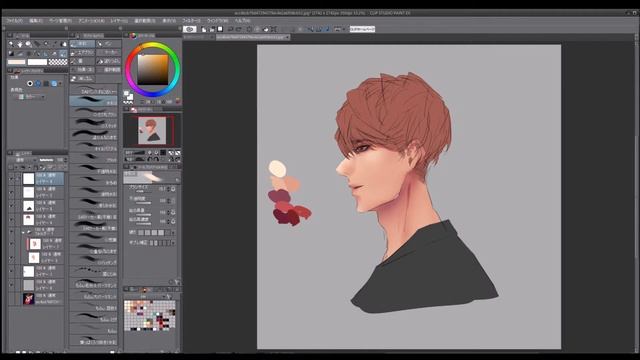Hide the layer with black clothing thumbnail

pyautogui.click(x=11, y=206)
